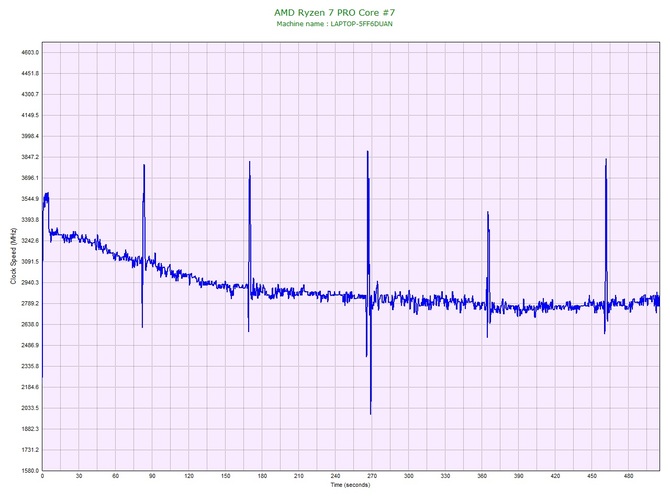Click the lowest dip point near 270 seconds
The image size is (670, 502).
[370, 414]
